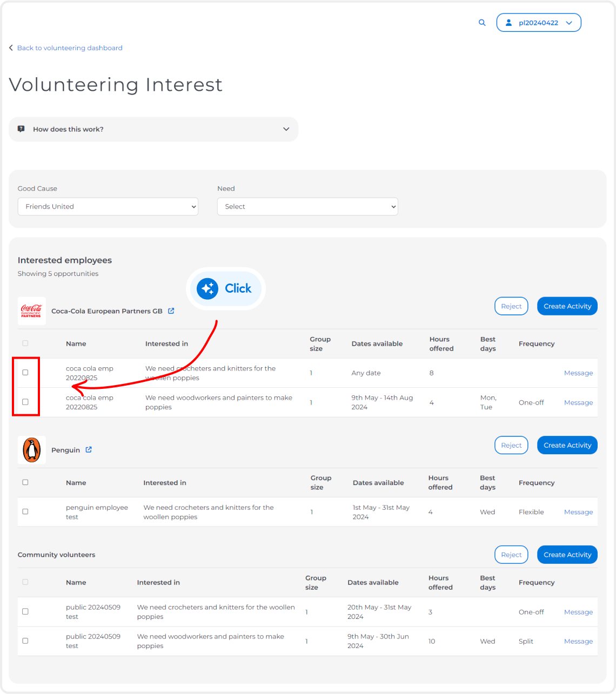The height and width of the screenshot is (694, 616).
Task: Open the pl20240422 account menu
Action: tap(539, 23)
